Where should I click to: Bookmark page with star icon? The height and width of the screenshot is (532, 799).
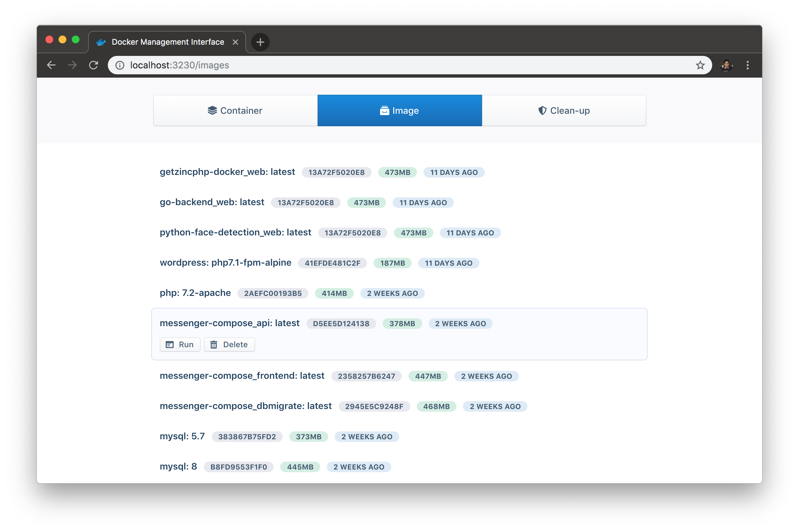coord(700,65)
